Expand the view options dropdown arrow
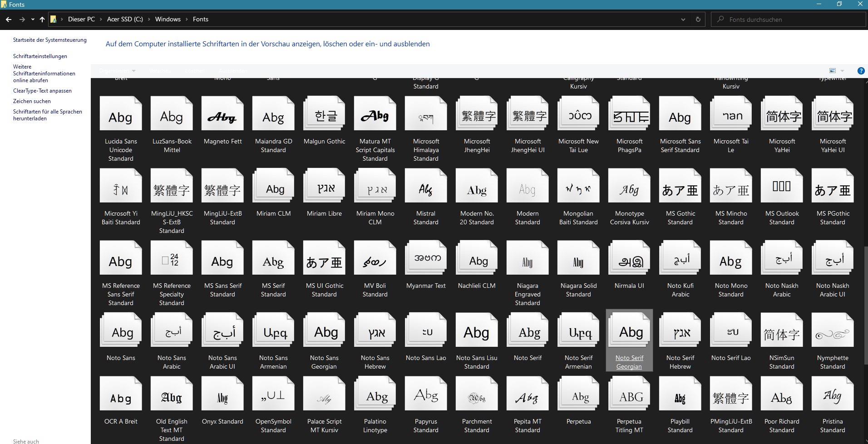The height and width of the screenshot is (444, 868). (842, 71)
